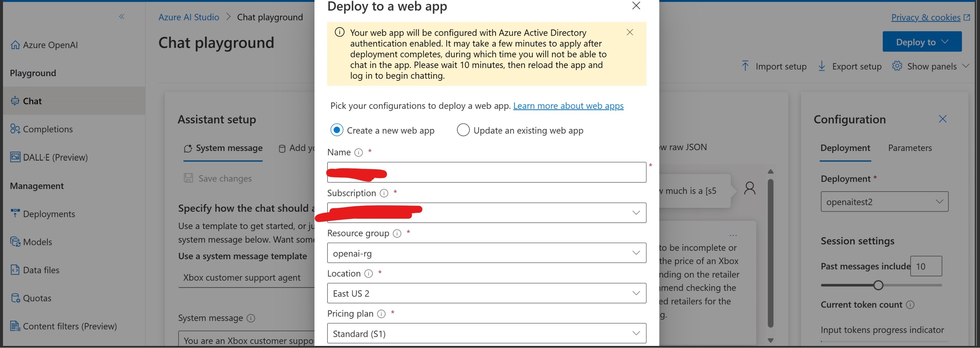Select the Create a new web app radio
The width and height of the screenshot is (980, 348).
(x=336, y=130)
